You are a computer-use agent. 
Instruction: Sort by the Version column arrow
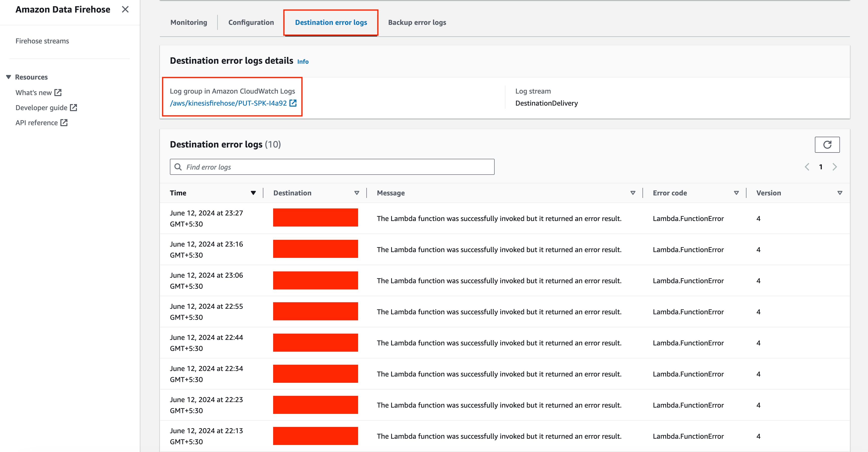pyautogui.click(x=839, y=193)
